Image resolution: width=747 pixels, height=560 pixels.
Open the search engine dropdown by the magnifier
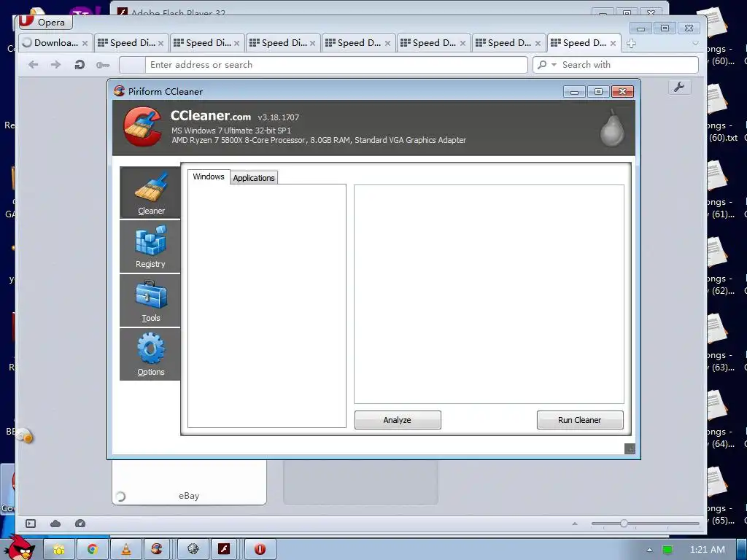click(546, 65)
